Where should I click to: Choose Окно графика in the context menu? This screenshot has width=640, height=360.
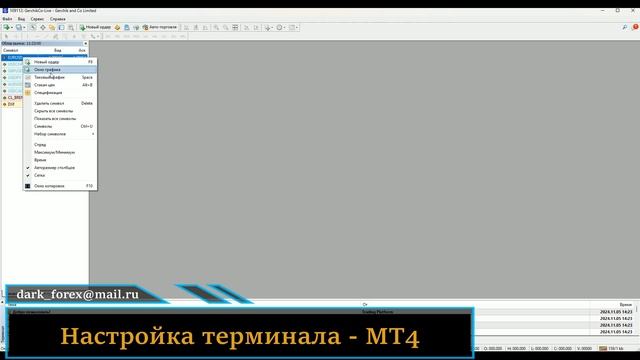(x=60, y=70)
